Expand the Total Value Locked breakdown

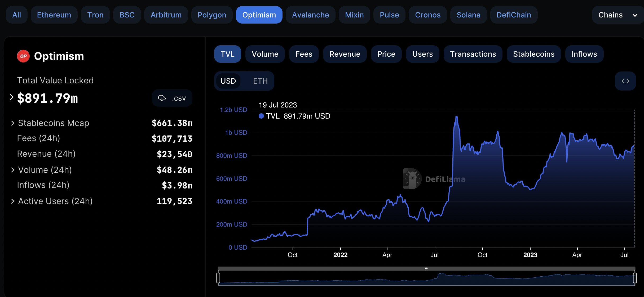click(11, 97)
